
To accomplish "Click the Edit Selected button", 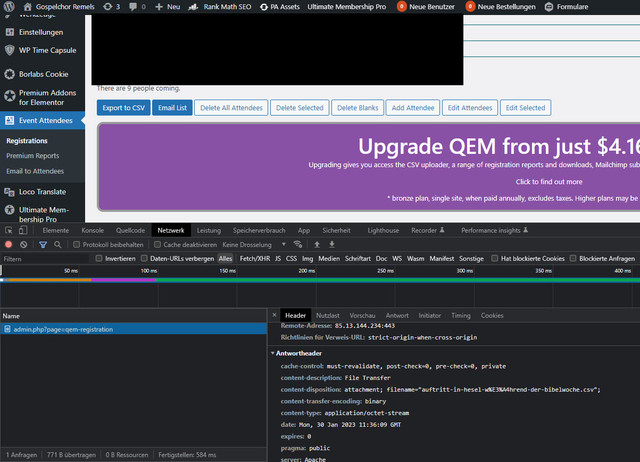I will (x=525, y=108).
